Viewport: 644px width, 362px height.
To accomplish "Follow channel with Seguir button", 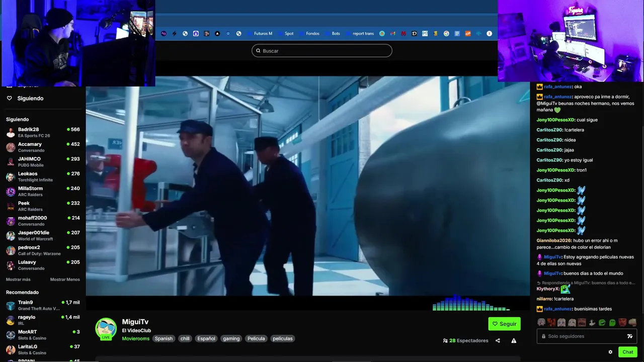I will [x=504, y=324].
